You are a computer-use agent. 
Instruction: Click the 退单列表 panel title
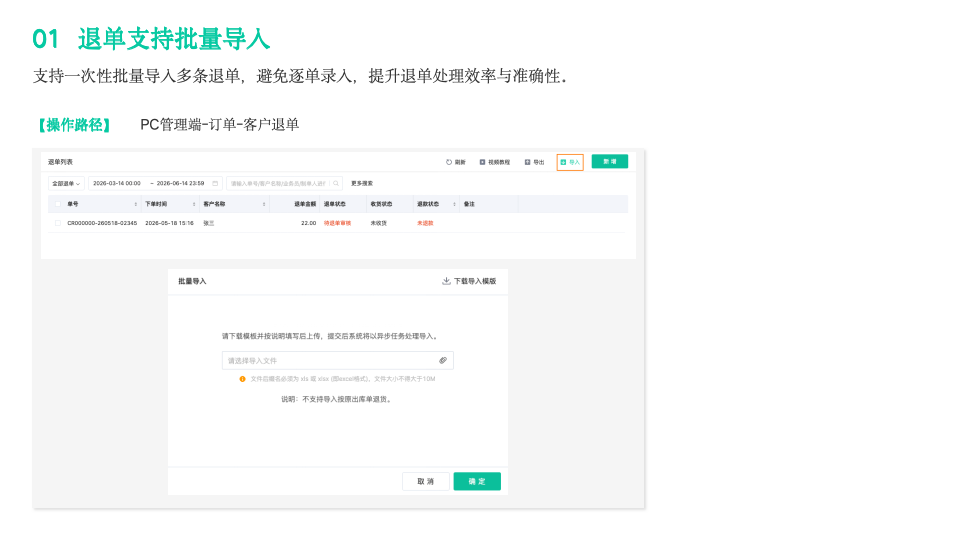coord(60,162)
